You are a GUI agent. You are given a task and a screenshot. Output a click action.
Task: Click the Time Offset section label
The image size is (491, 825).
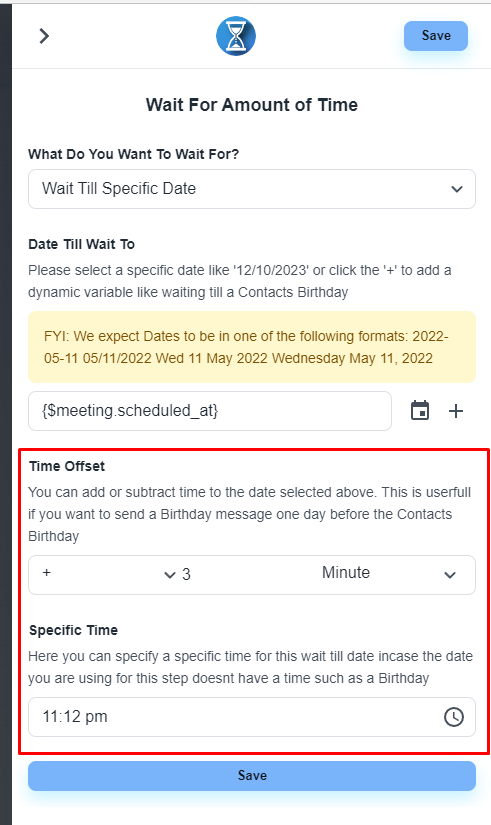67,466
